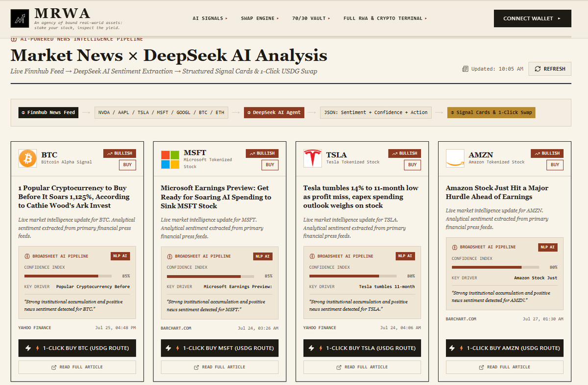
Task: Click external-link icon in TSLA Read Full Article
Action: (339, 367)
